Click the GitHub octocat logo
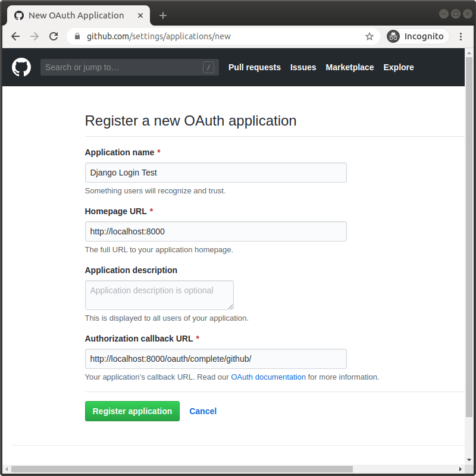Viewport: 476px width, 476px height. tap(21, 67)
